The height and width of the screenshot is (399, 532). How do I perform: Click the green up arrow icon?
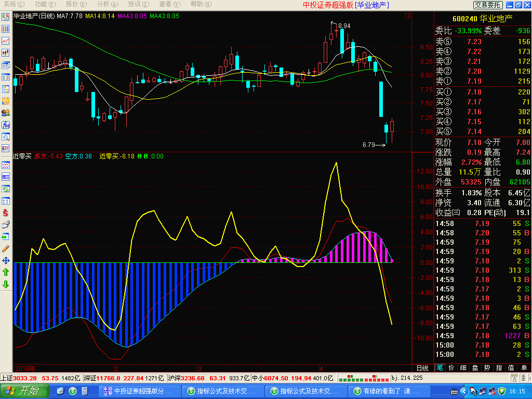click(x=6, y=272)
